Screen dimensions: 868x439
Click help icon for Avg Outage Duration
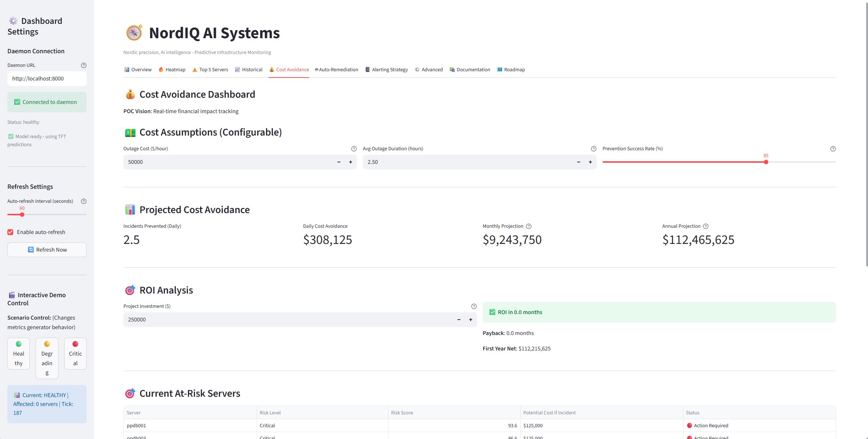pyautogui.click(x=593, y=149)
